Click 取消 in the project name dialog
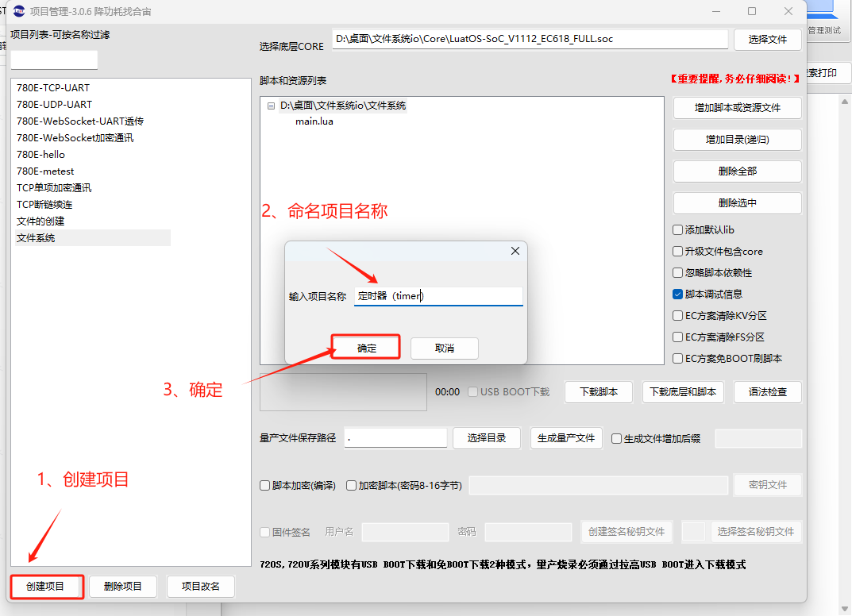 [445, 348]
